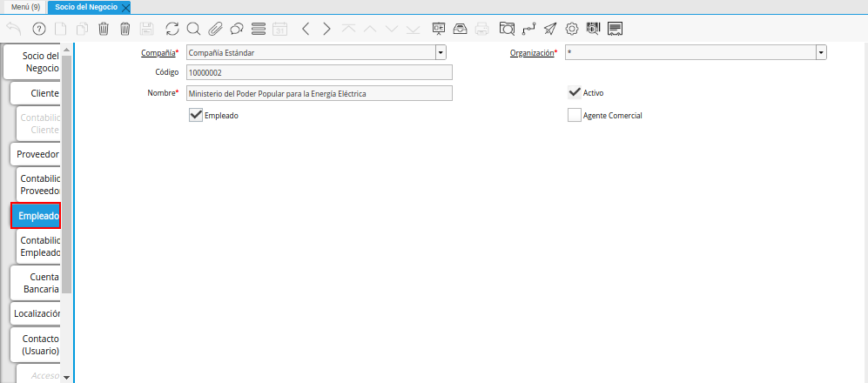Click into the Código field

click(x=320, y=72)
